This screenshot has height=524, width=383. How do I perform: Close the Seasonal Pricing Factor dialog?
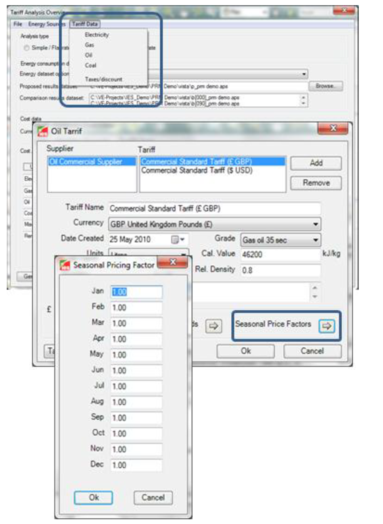pyautogui.click(x=172, y=262)
